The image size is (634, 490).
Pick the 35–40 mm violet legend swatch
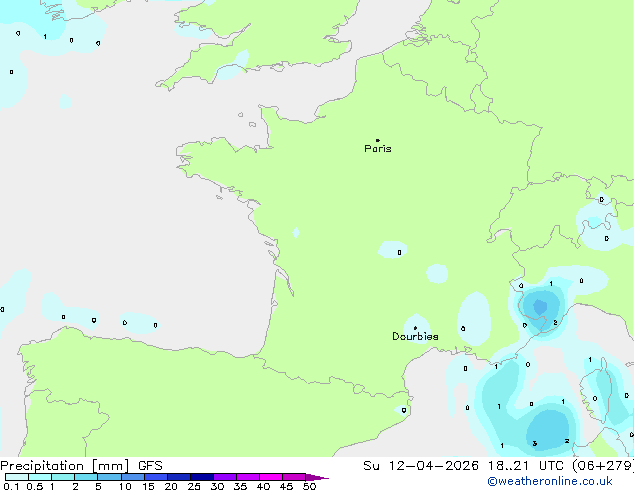pos(247,477)
